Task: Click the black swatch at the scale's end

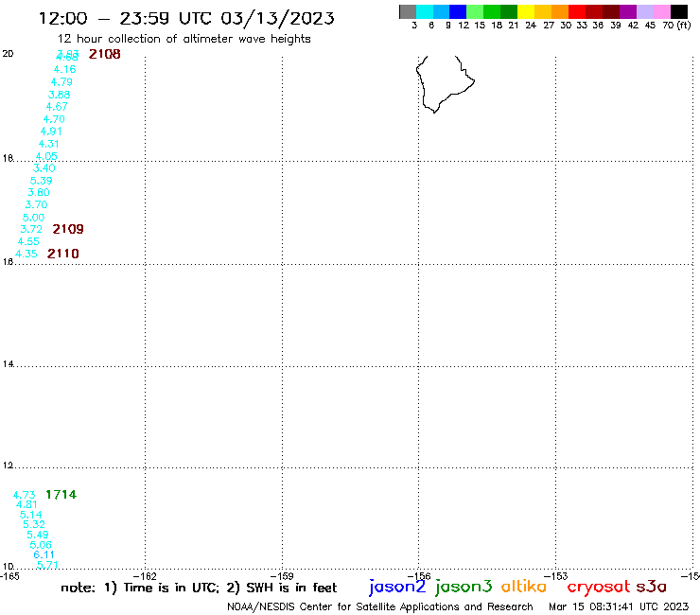Action: [x=679, y=11]
